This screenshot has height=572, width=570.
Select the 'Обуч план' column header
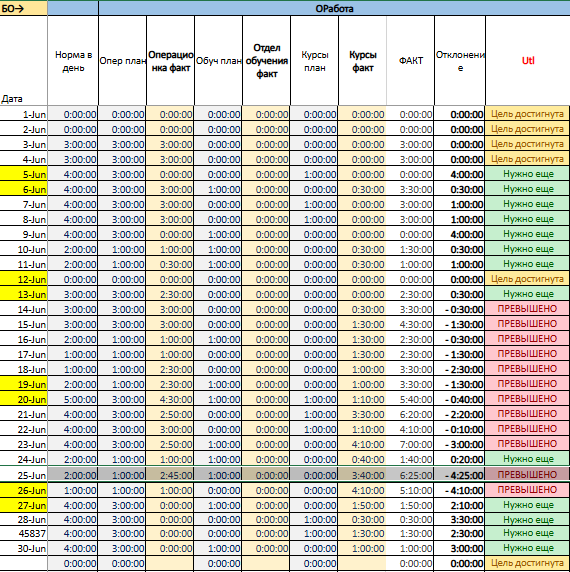click(x=218, y=61)
